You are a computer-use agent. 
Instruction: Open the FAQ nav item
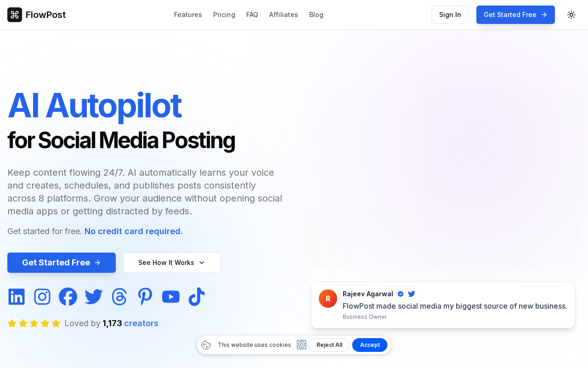point(252,15)
